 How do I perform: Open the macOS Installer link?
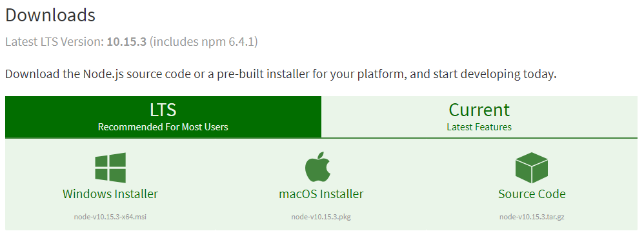pyautogui.click(x=321, y=194)
